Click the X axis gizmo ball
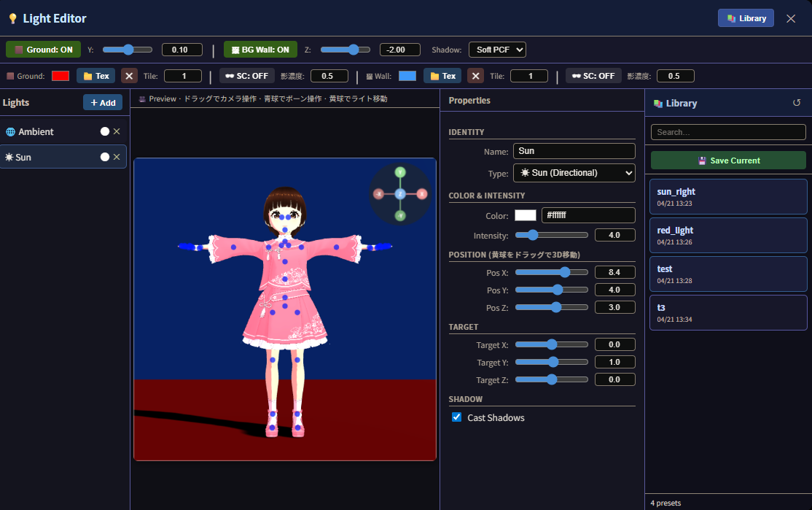 [422, 194]
